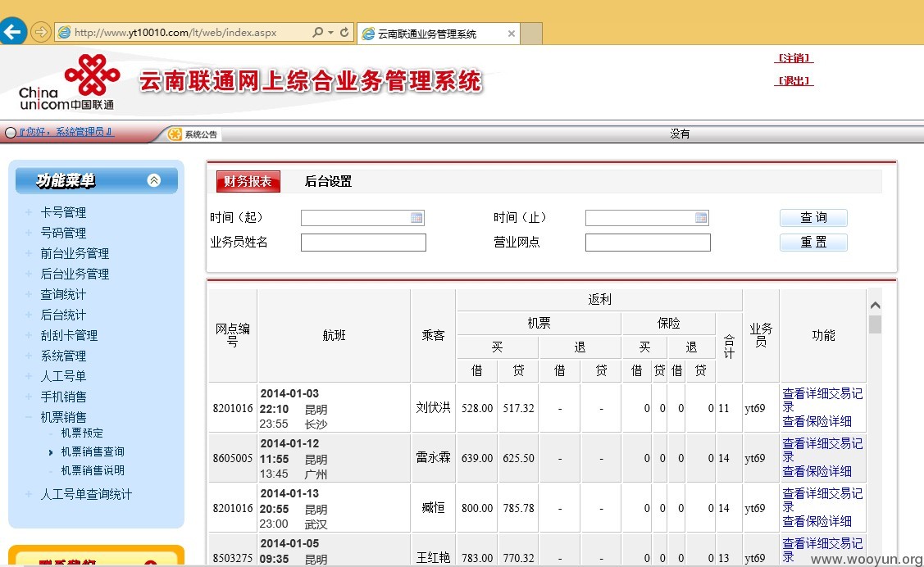Viewport: 924px width, 567px height.
Task: Expand the 查询统计 menu item
Action: (63, 294)
